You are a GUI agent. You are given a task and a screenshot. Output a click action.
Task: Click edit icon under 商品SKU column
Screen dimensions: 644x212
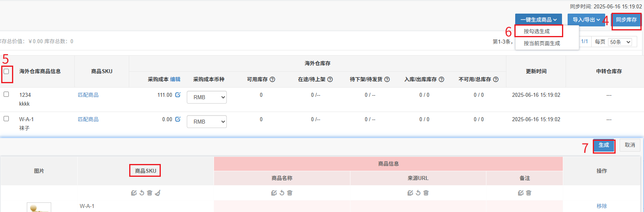click(x=134, y=193)
